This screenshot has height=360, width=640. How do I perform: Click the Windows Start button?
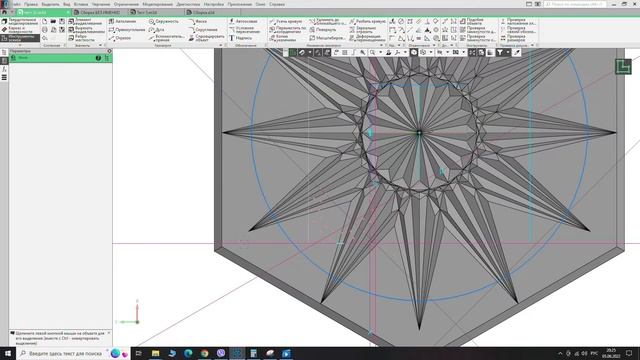(7, 353)
